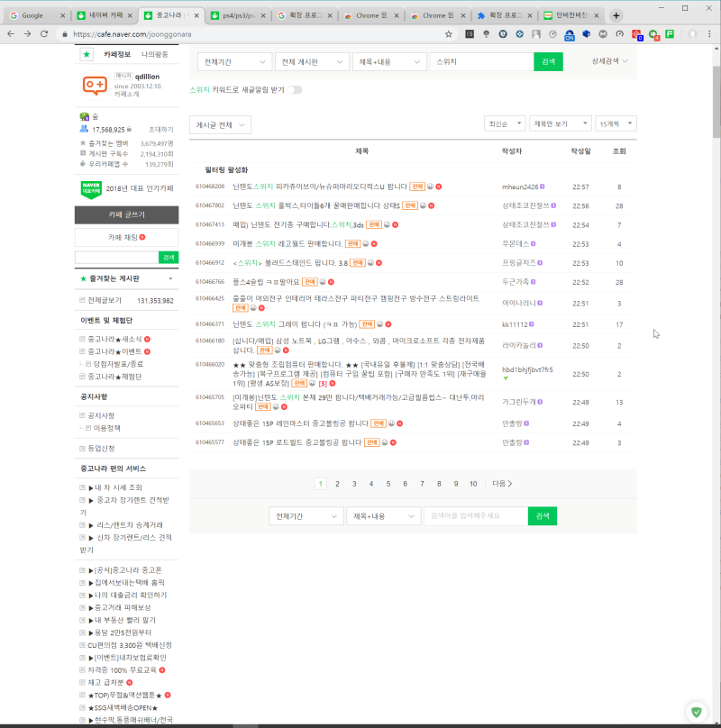This screenshot has width=721, height=728.
Task: Select the 나의활동 sidebar tab
Action: tap(155, 54)
